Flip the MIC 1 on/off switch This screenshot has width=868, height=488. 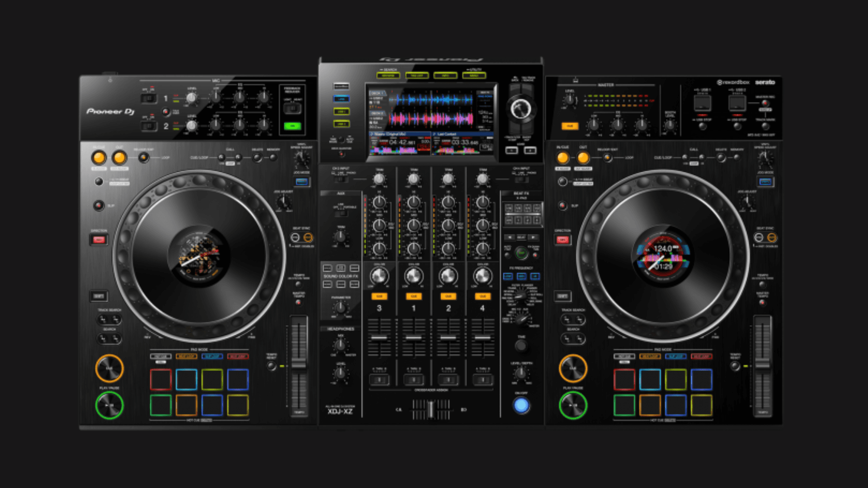point(149,97)
